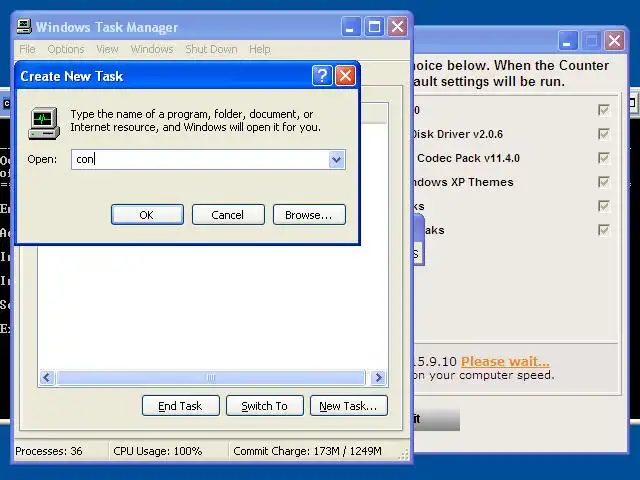
Task: Click the help question mark in Create New Task
Action: click(x=322, y=76)
